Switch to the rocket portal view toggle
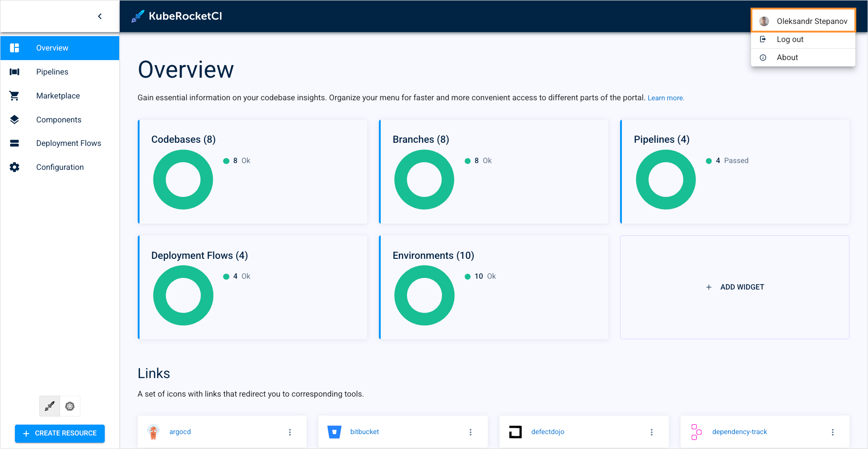 click(x=50, y=406)
